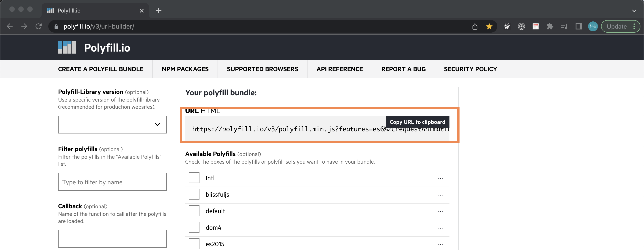Open the media control playlist icon
This screenshot has width=644, height=250.
(564, 26)
